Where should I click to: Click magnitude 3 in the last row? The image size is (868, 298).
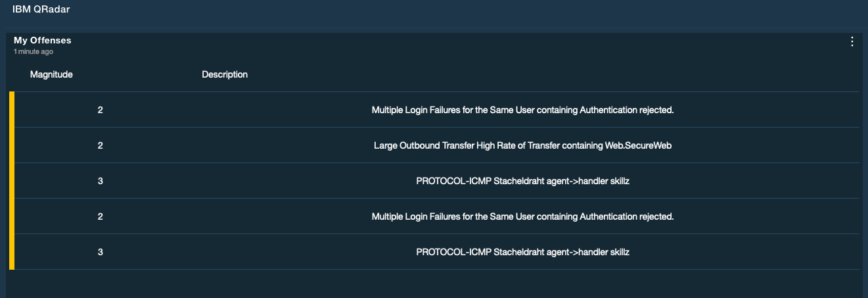100,252
